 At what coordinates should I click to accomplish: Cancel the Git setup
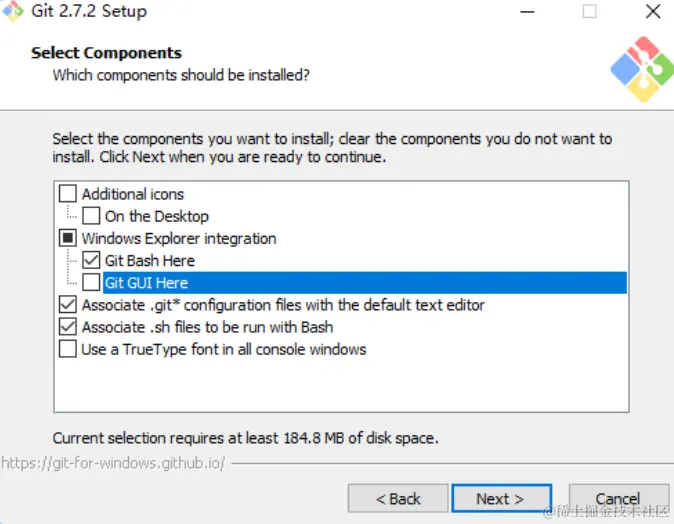coord(617,498)
